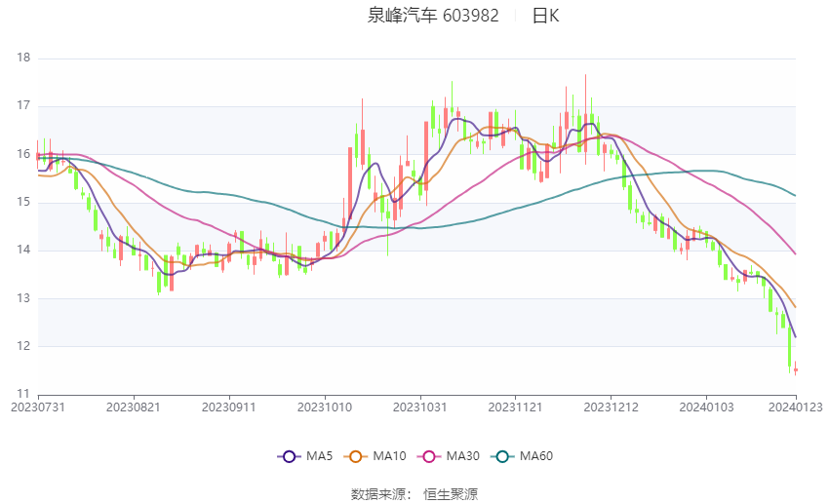Click the x-axis date label 20230911

(229, 407)
